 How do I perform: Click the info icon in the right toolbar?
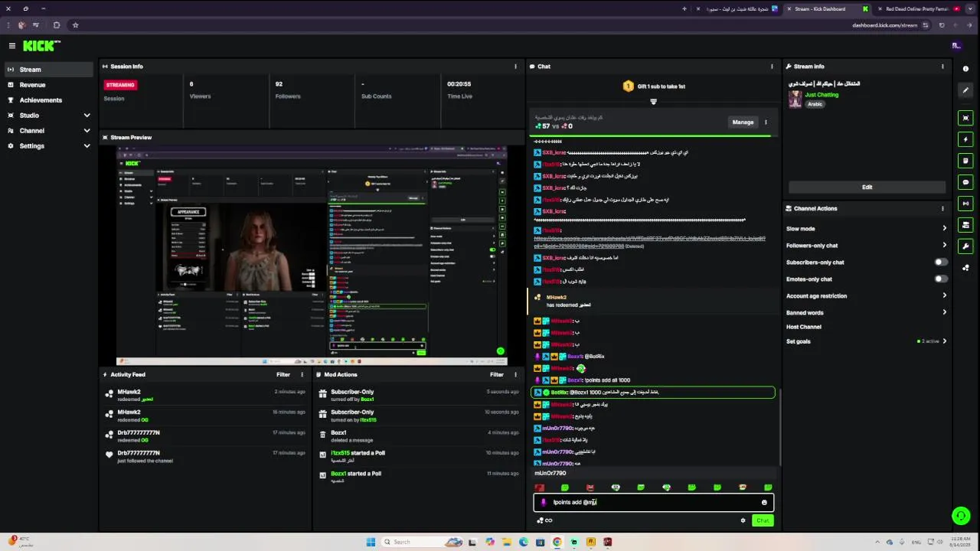tap(965, 69)
